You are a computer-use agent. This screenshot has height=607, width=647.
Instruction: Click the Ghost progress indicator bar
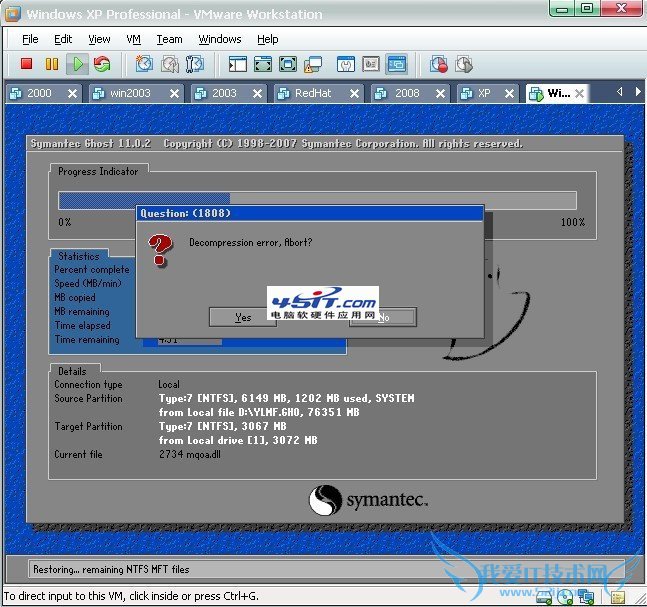(317, 199)
